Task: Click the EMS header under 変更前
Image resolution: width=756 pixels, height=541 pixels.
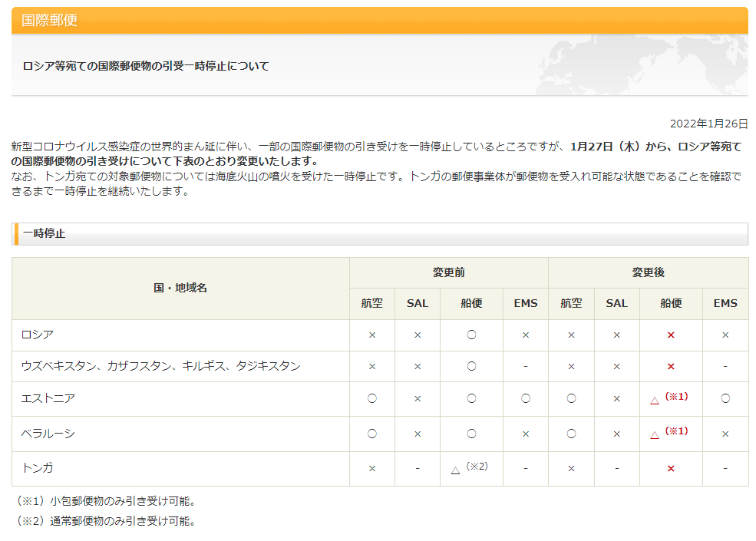Action: [526, 303]
